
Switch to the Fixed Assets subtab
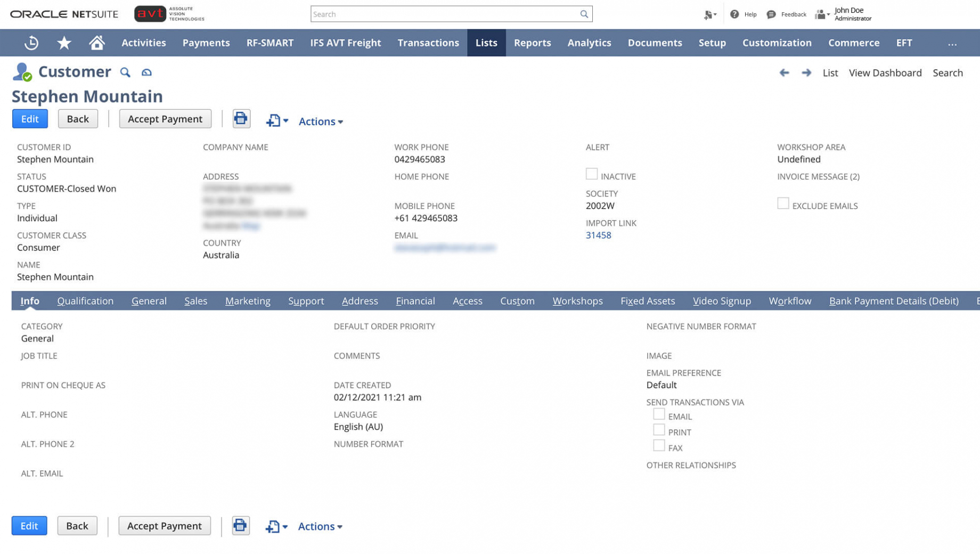coord(648,301)
